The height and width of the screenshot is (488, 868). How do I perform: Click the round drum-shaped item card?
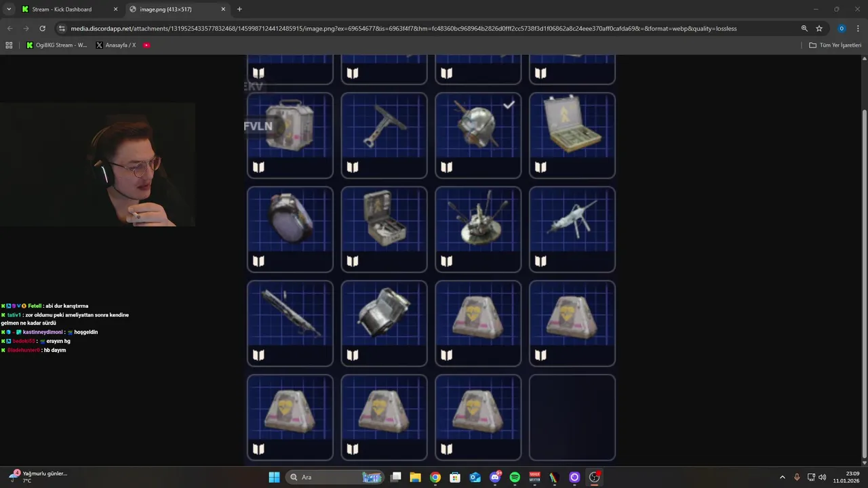point(290,230)
